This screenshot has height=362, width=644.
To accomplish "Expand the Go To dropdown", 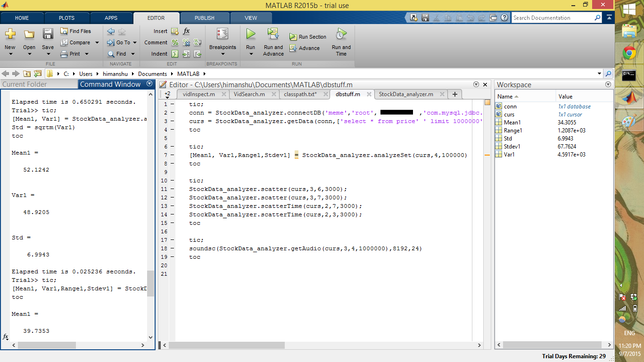I will point(134,42).
